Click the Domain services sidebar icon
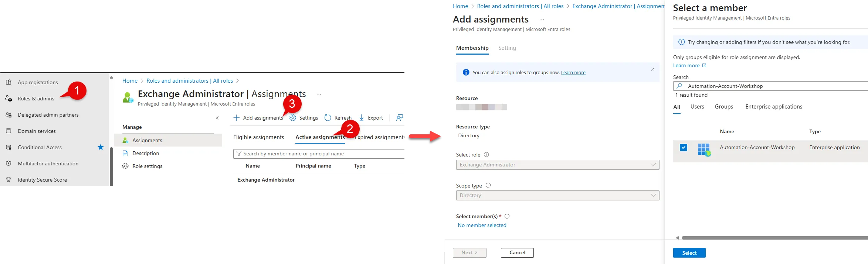The width and height of the screenshot is (868, 265). pyautogui.click(x=9, y=131)
